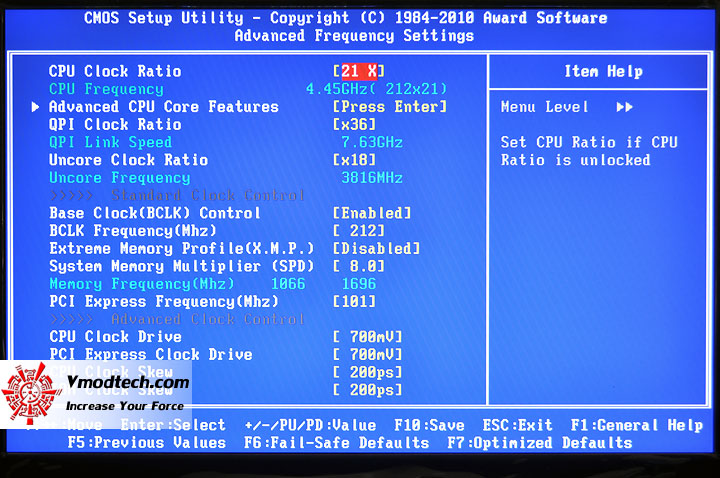720x478 pixels.
Task: Click the Memory Frequency 1066 value
Action: click(x=288, y=284)
